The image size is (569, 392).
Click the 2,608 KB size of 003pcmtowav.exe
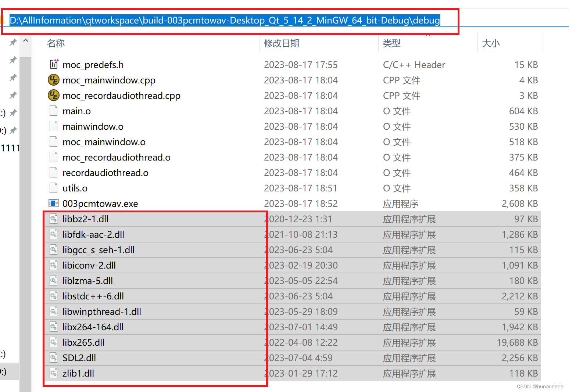click(520, 204)
